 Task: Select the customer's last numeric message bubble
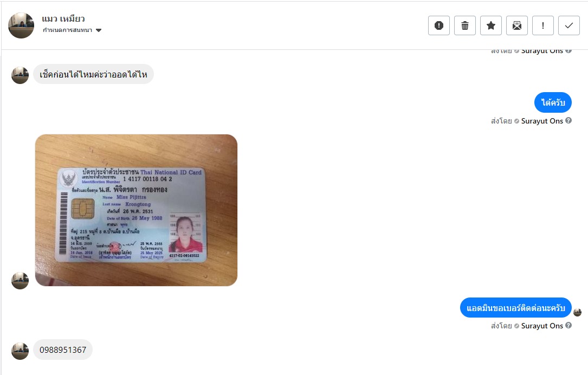(63, 350)
